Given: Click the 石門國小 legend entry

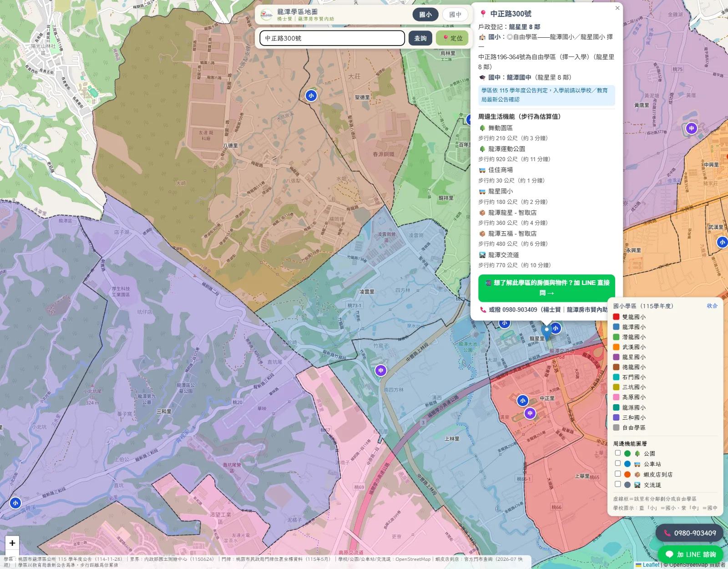Looking at the screenshot, I should (629, 377).
